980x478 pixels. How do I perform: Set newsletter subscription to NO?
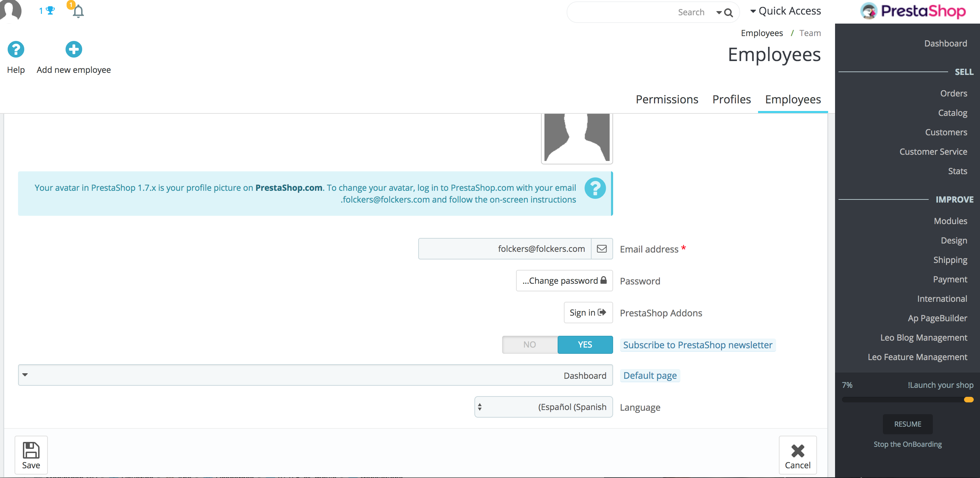click(x=530, y=344)
